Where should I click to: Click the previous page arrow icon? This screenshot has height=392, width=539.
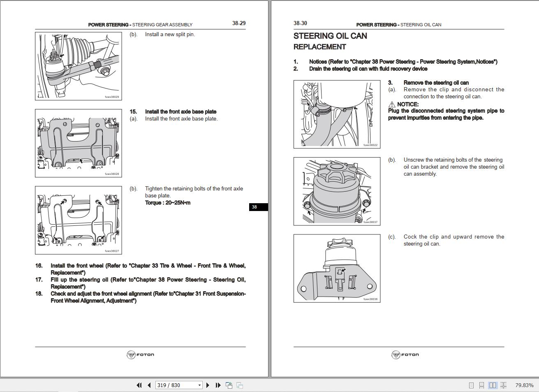click(x=149, y=385)
